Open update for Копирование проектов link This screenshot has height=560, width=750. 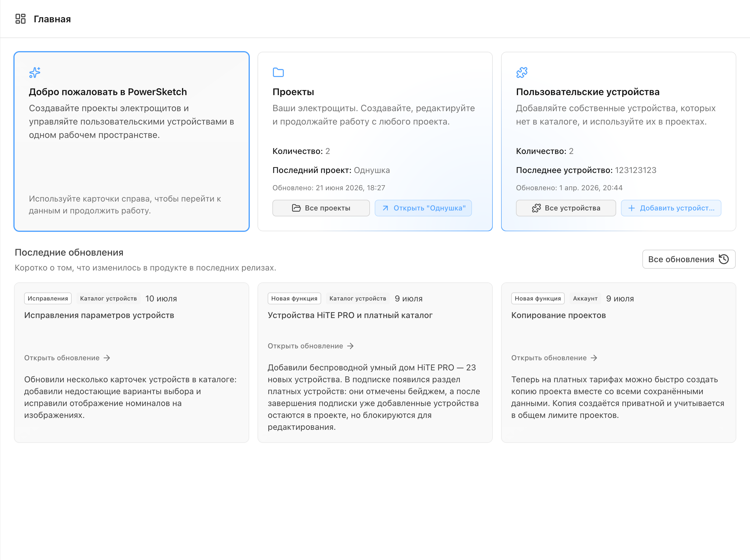pyautogui.click(x=554, y=358)
